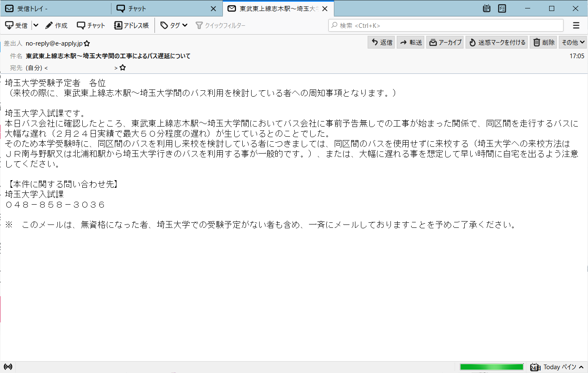Screen dimensions: 588x373
Task: Delete the email with 削除 button
Action: point(543,42)
